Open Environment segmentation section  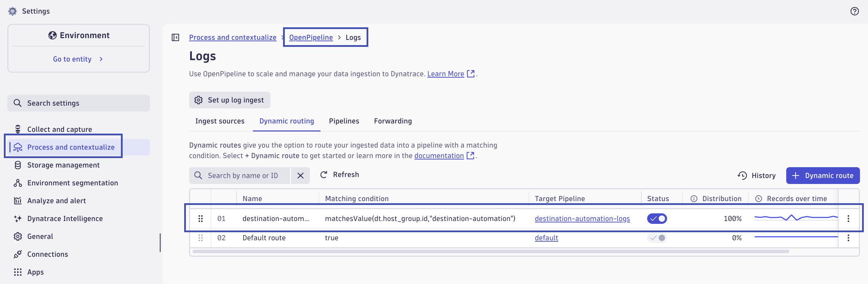tap(79, 183)
